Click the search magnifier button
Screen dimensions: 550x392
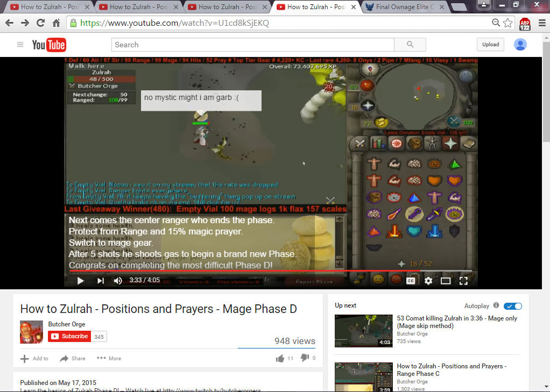tap(410, 45)
